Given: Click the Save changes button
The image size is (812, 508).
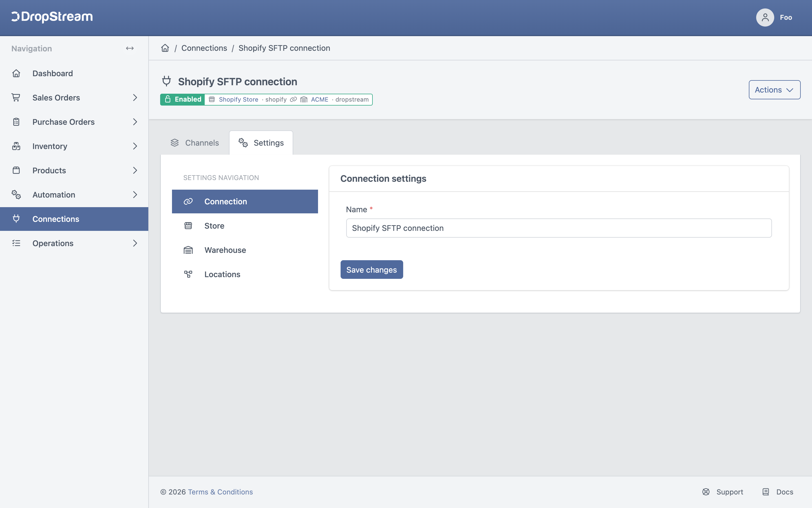Looking at the screenshot, I should (x=372, y=270).
